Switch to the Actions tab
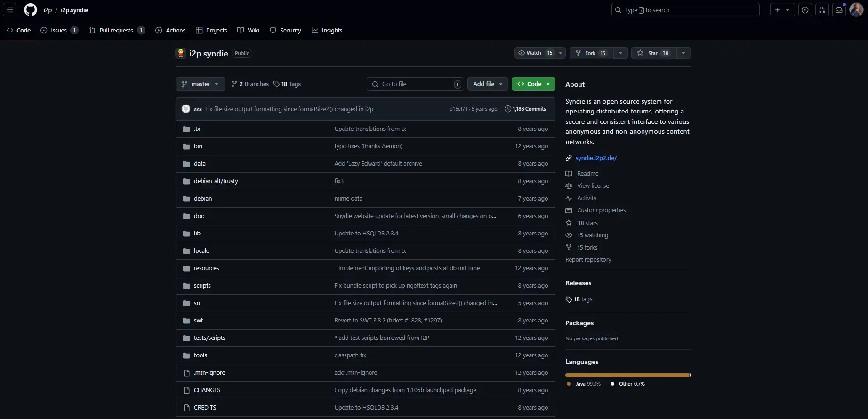The width and height of the screenshot is (868, 419). [x=170, y=30]
